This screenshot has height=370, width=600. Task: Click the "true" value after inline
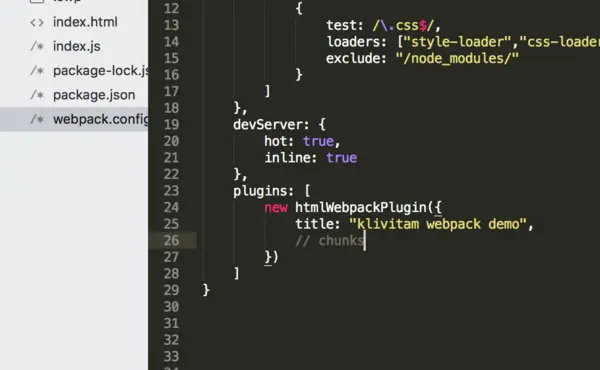coord(341,158)
